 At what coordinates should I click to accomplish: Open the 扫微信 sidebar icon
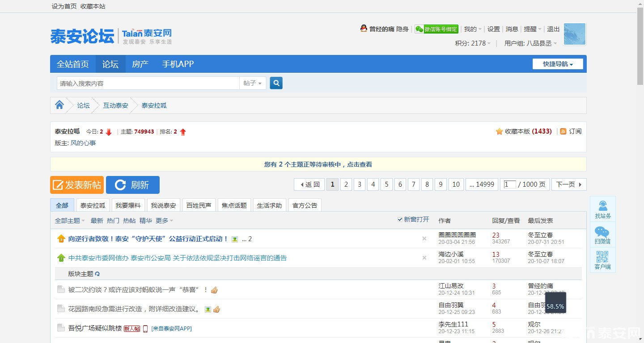point(603,234)
